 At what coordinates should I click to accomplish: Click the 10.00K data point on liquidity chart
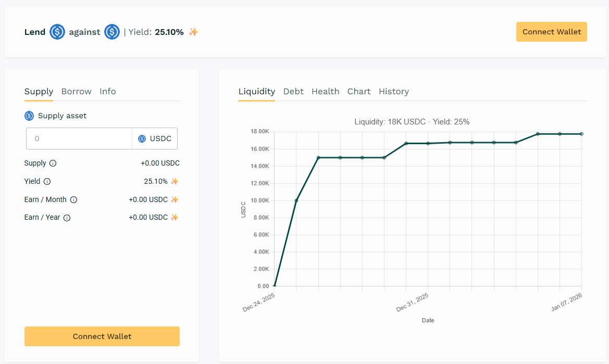point(296,200)
